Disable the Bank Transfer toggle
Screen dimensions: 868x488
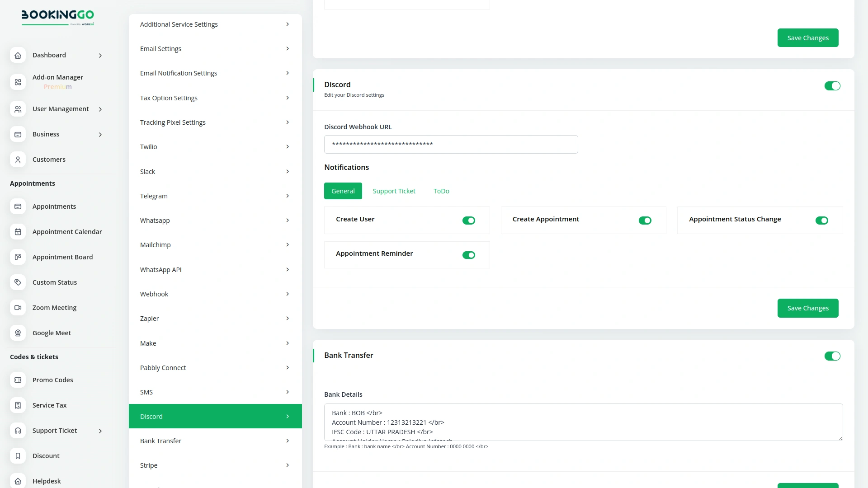tap(832, 356)
